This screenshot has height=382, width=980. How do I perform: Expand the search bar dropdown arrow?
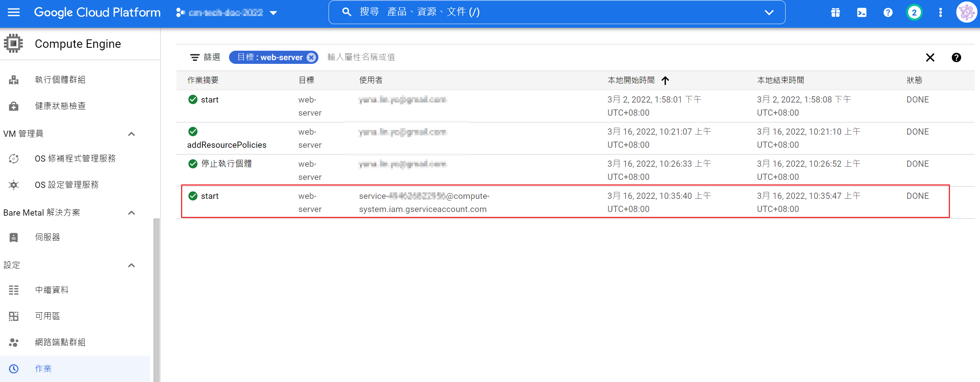click(769, 12)
